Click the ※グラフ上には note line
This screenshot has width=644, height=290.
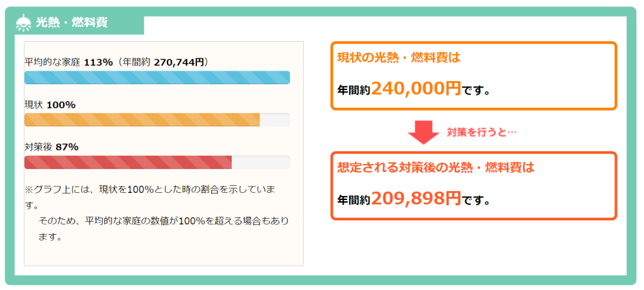click(150, 190)
